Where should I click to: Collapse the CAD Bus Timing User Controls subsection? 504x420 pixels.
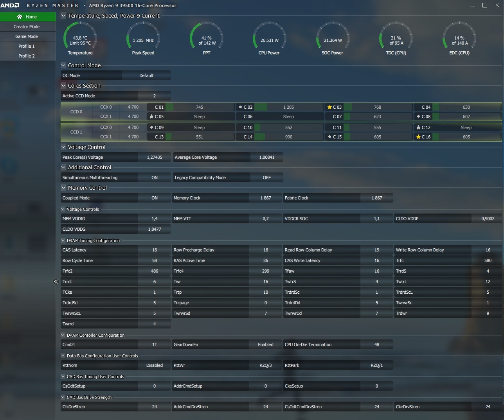[x=63, y=377]
